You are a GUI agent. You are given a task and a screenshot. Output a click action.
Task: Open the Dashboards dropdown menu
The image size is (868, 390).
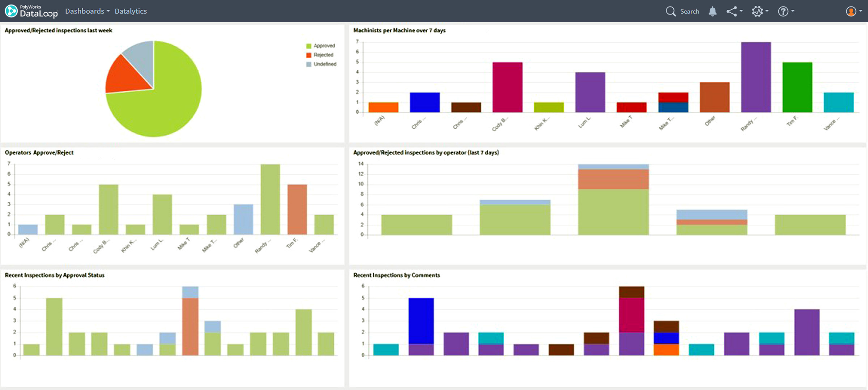coord(87,11)
